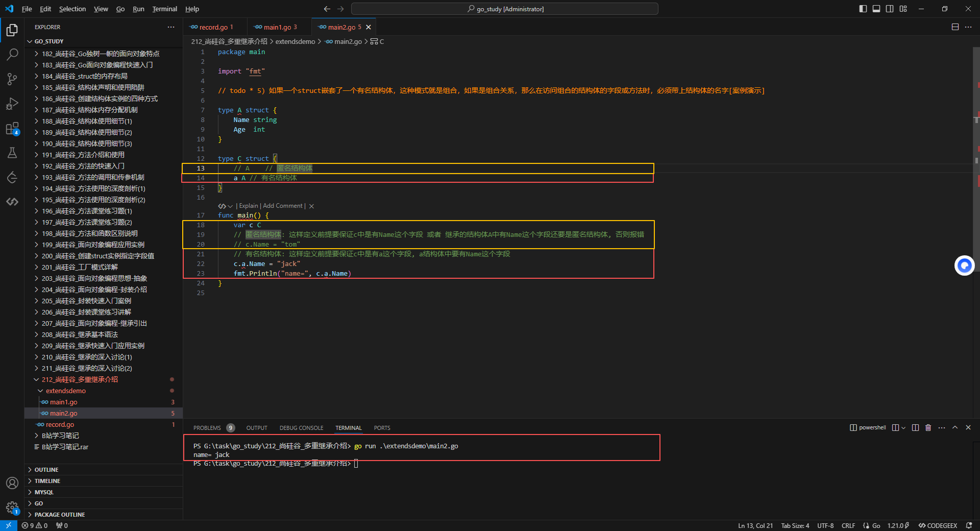Image resolution: width=980 pixels, height=531 pixels.
Task: Switch to the main1.go tab
Action: coord(279,27)
